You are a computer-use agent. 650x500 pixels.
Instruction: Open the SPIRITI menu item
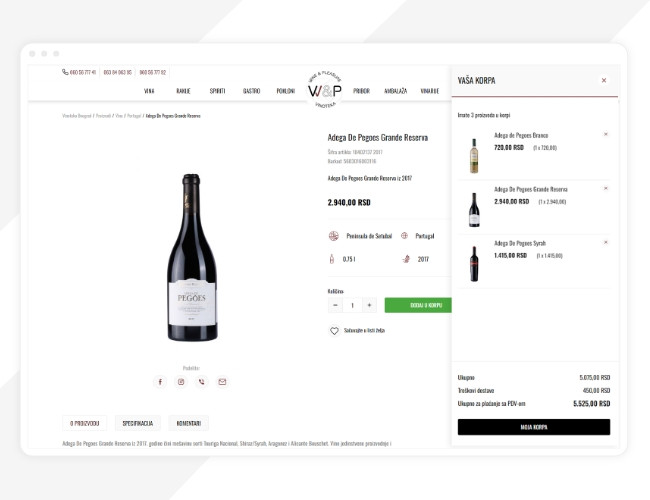(x=217, y=91)
